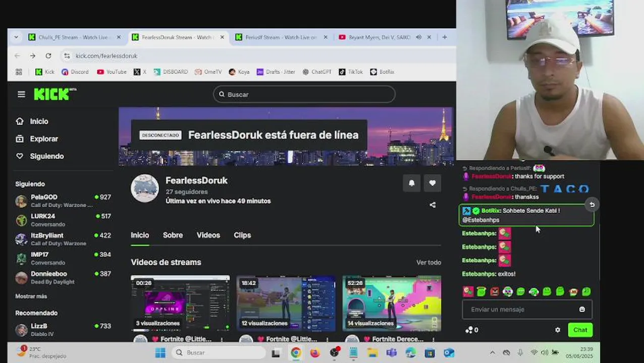
Task: Open FearlessDoruk profile avatar
Action: [x=145, y=189]
